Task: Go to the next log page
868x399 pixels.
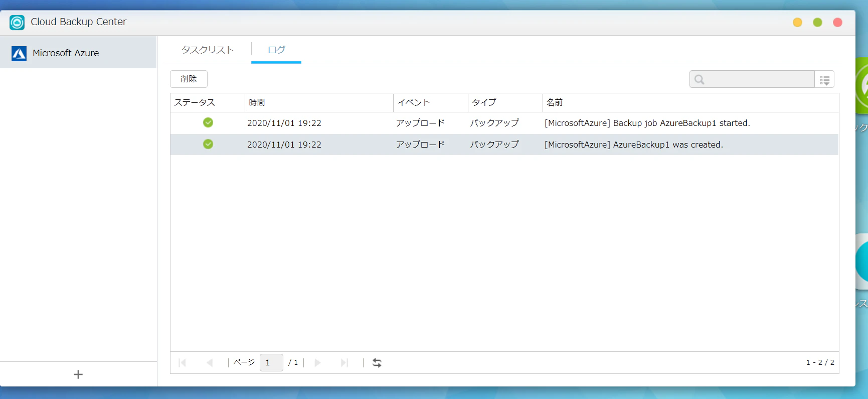Action: tap(317, 362)
